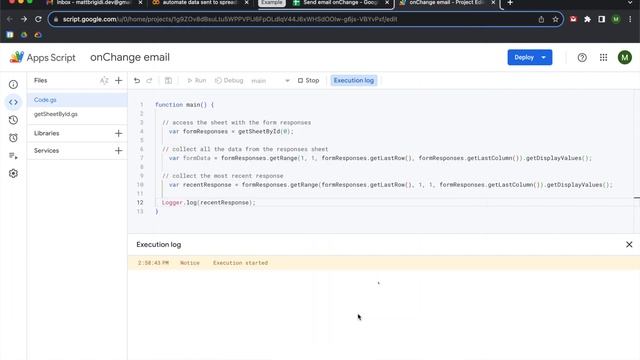The height and width of the screenshot is (360, 640).
Task: Sort files alphabetically with AZ icon
Action: pyautogui.click(x=104, y=80)
